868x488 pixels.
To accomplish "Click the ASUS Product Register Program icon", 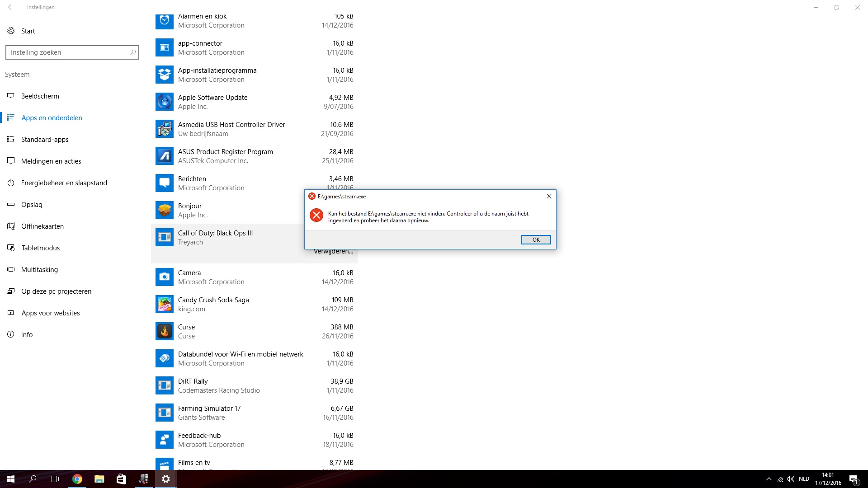I will [165, 156].
